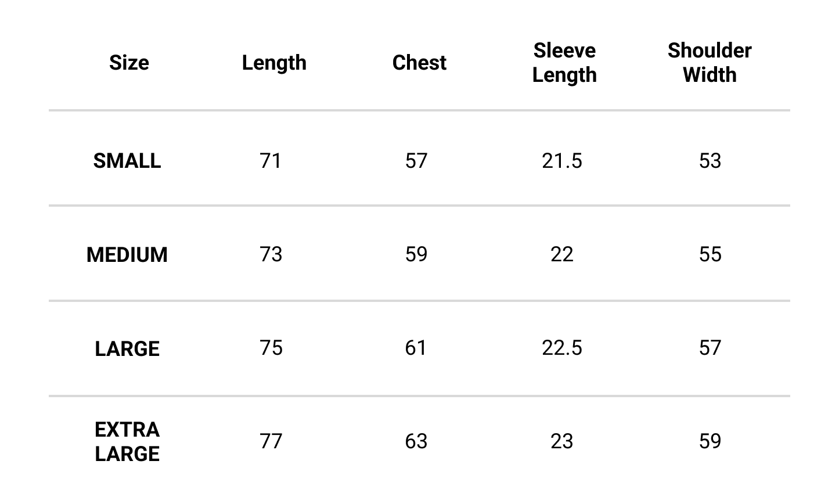Image resolution: width=839 pixels, height=504 pixels.
Task: Click Small sleeve length 21.5
Action: [562, 161]
